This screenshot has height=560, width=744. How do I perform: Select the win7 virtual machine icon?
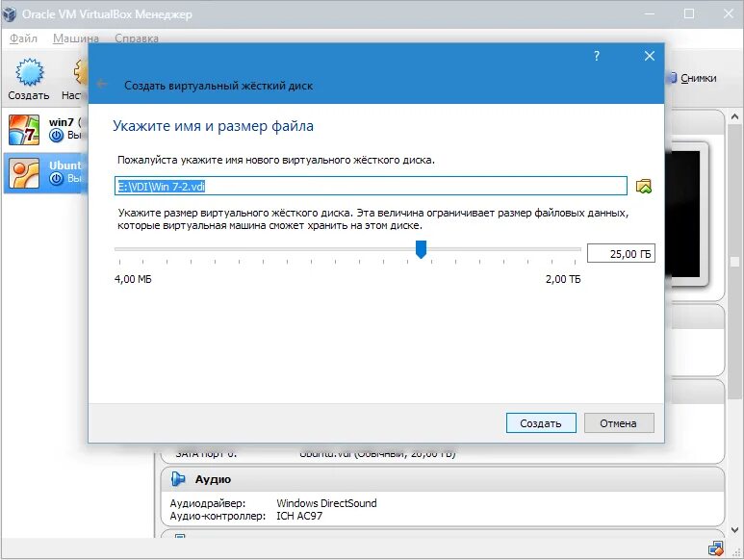[24, 130]
